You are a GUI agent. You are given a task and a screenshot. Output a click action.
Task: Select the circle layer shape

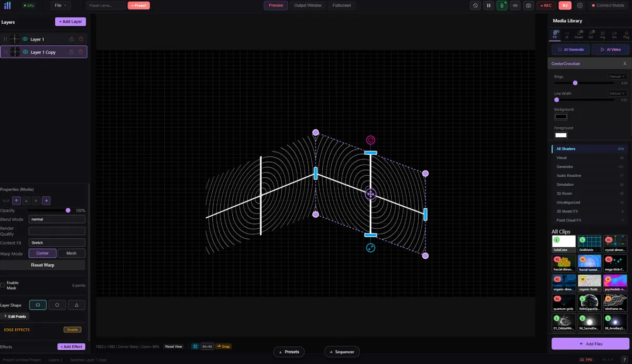57,305
